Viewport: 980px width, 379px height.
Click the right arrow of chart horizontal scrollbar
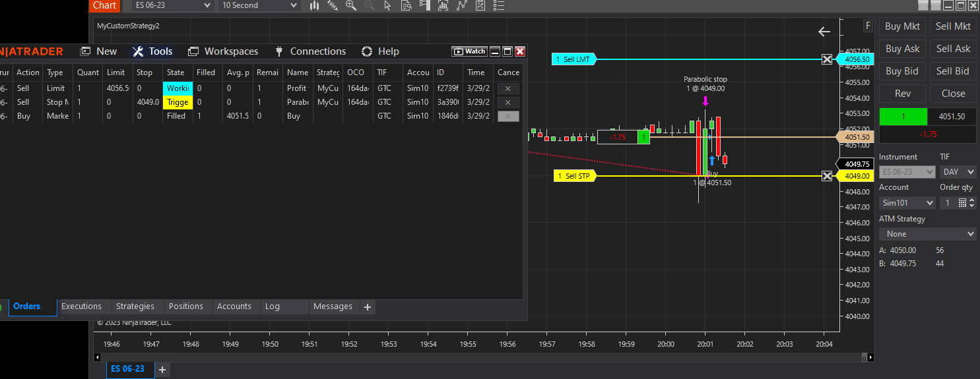coord(870,357)
